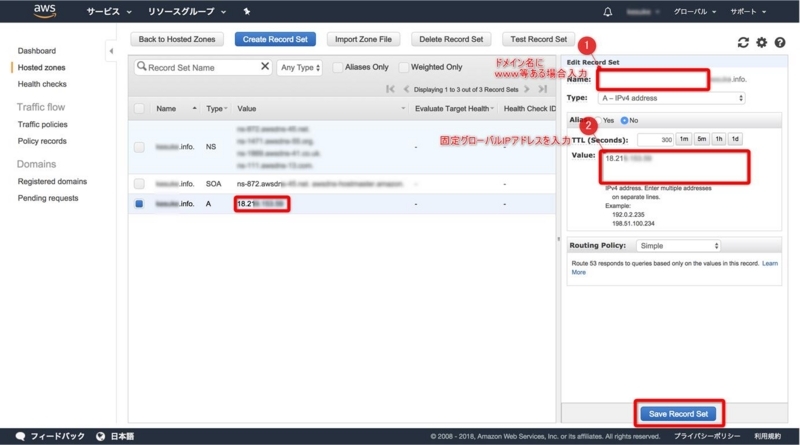Toggle the Aliases Only checkbox
Image resolution: width=800 pixels, height=445 pixels.
337,67
